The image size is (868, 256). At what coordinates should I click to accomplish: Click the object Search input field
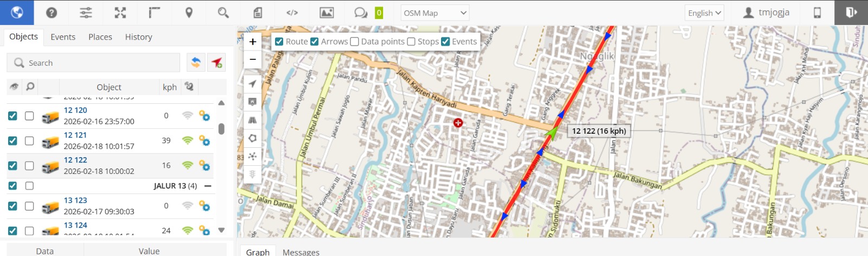tap(93, 63)
